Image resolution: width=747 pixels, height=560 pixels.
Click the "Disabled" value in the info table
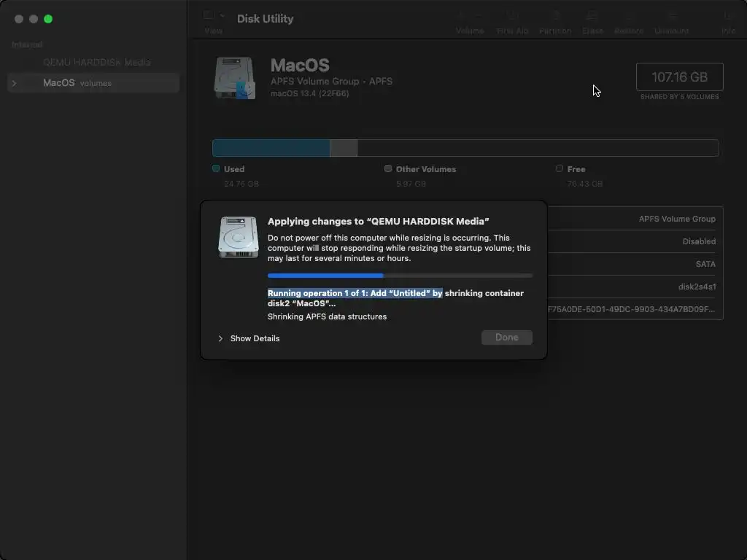point(699,241)
